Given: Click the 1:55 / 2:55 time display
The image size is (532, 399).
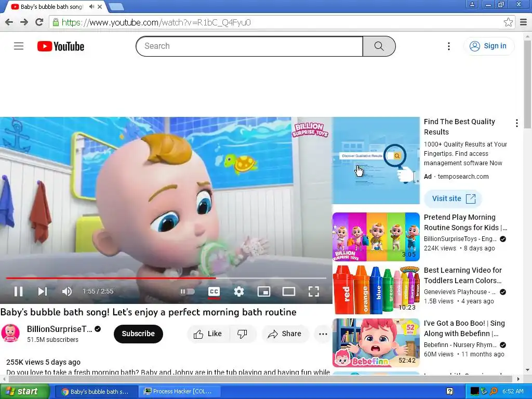Looking at the screenshot, I should coord(98,291).
